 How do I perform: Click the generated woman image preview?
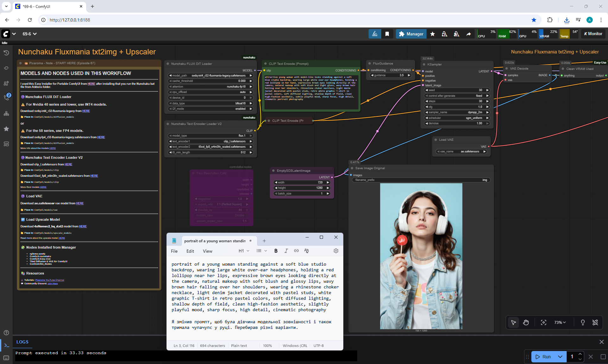421,256
